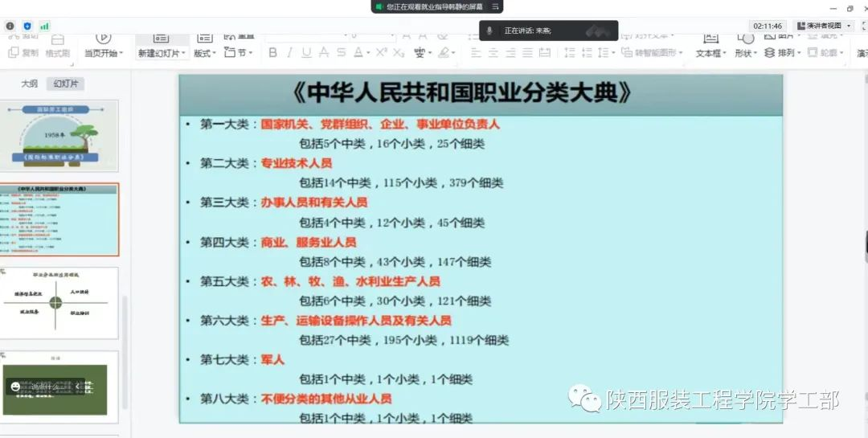Image resolution: width=868 pixels, height=438 pixels.
Task: Switch to the 大纲 outline tab
Action: [x=30, y=84]
